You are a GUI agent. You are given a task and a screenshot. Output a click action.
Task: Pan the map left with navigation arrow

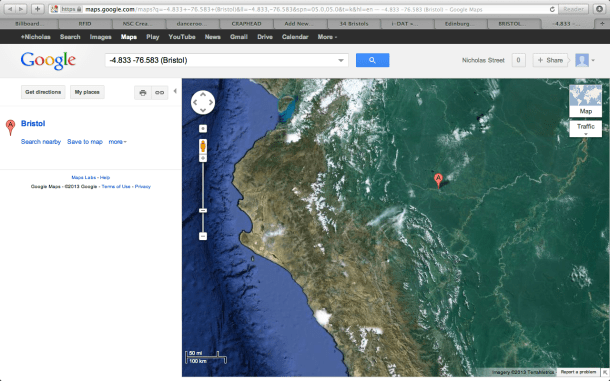coord(195,102)
